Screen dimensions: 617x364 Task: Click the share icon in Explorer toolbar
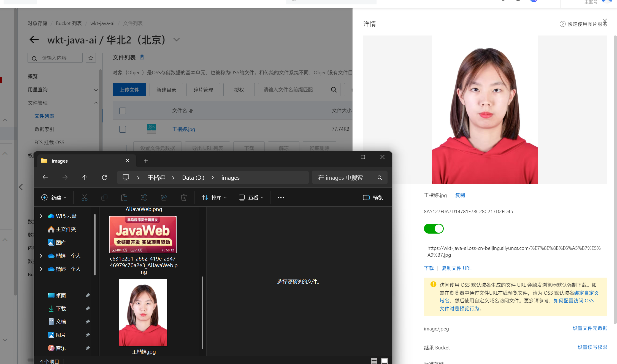tap(164, 198)
